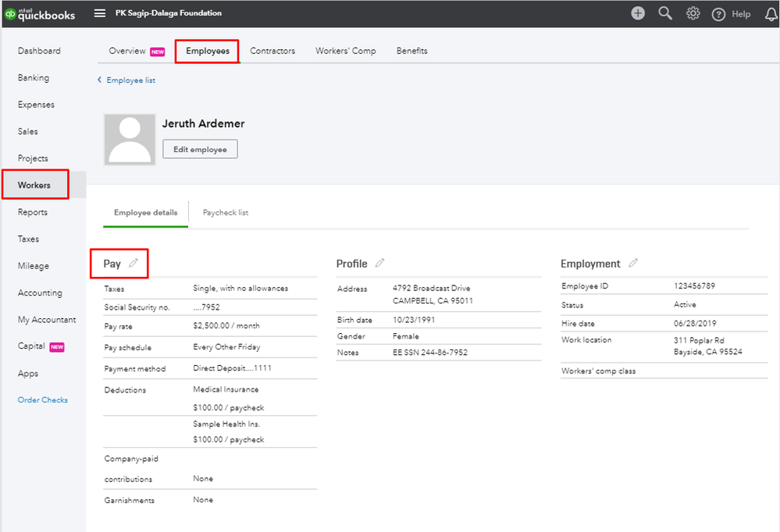Open Banking in the sidebar
Screen dimensions: 780x532
(34, 78)
